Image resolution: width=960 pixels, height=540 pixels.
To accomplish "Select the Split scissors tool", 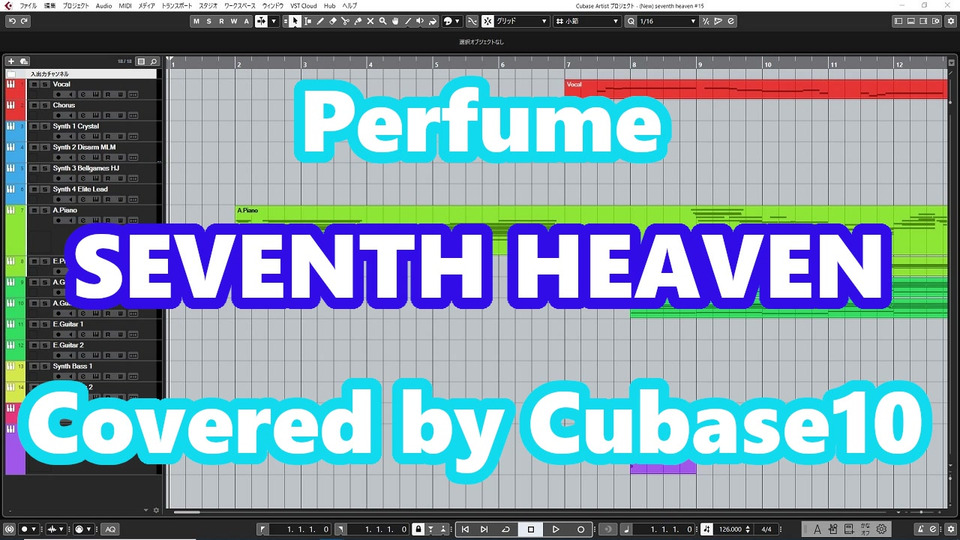I will 345,21.
